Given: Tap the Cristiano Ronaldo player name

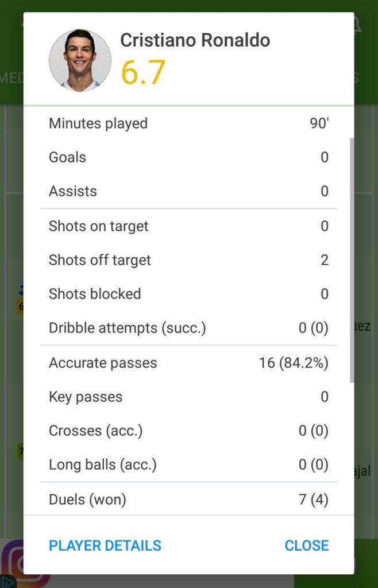Looking at the screenshot, I should point(195,41).
